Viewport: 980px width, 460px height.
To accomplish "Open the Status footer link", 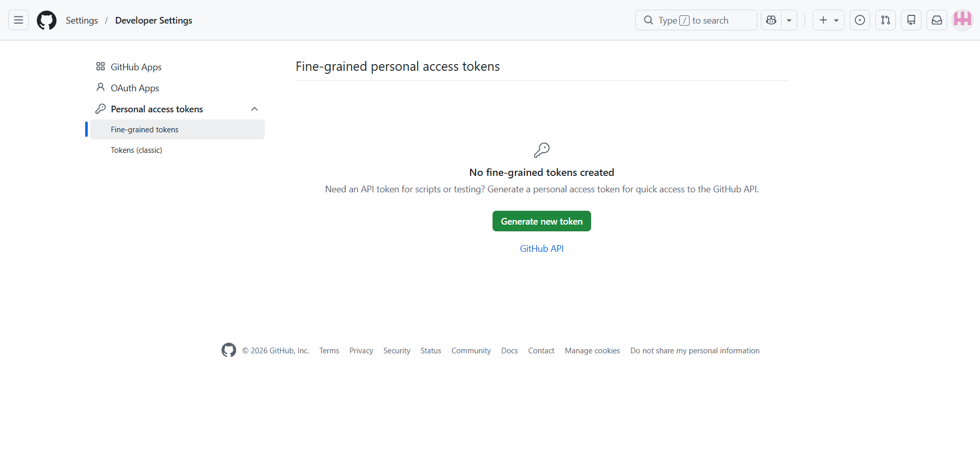I will (x=431, y=351).
